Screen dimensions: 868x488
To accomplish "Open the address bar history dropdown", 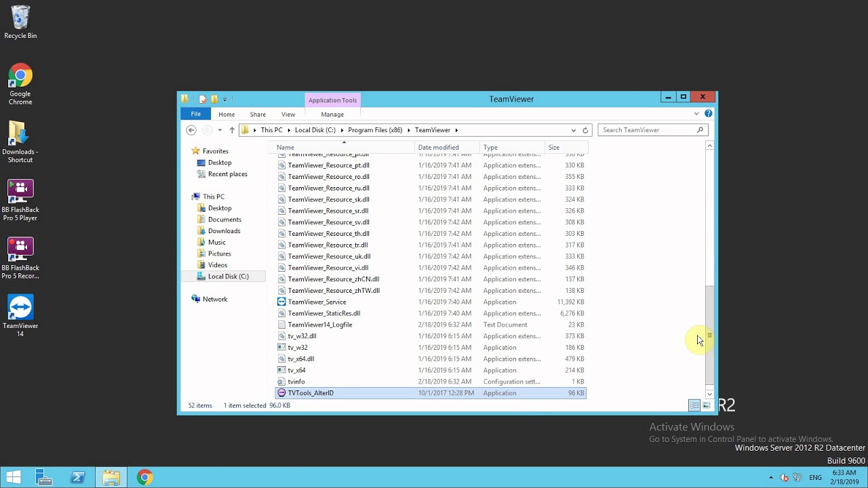I will (x=574, y=130).
